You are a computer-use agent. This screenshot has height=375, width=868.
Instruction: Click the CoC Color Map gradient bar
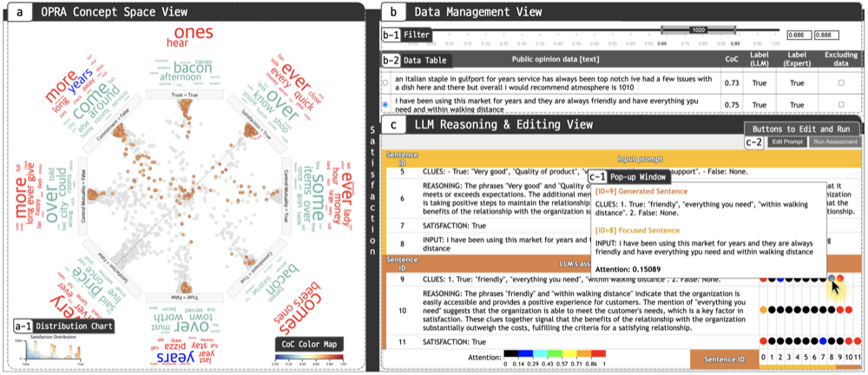[310, 358]
